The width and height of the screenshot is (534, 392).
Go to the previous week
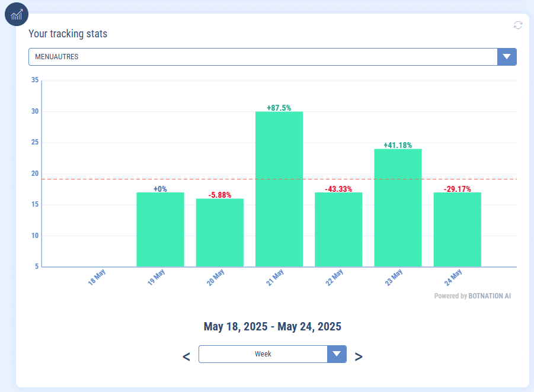pyautogui.click(x=186, y=356)
